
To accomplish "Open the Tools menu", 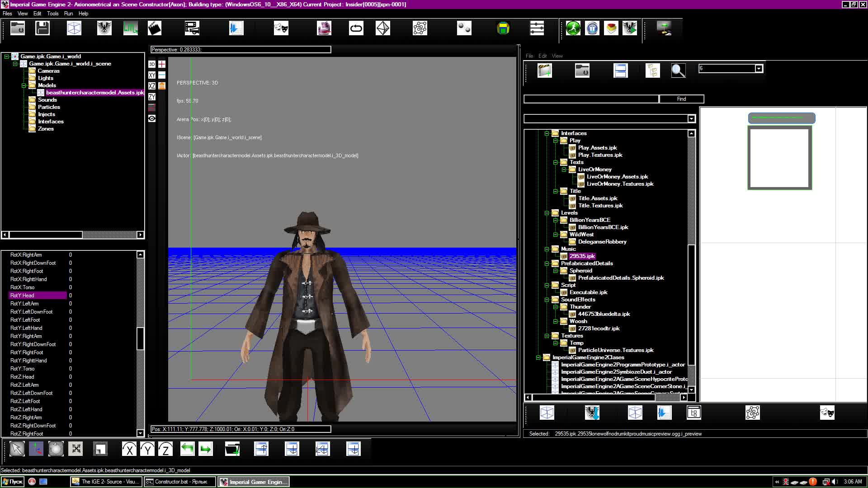I will [52, 14].
